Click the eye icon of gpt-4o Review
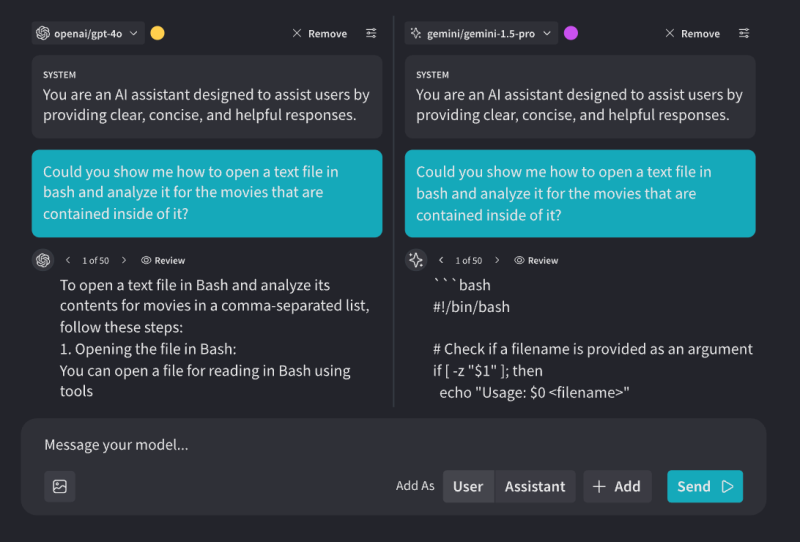 click(x=146, y=260)
